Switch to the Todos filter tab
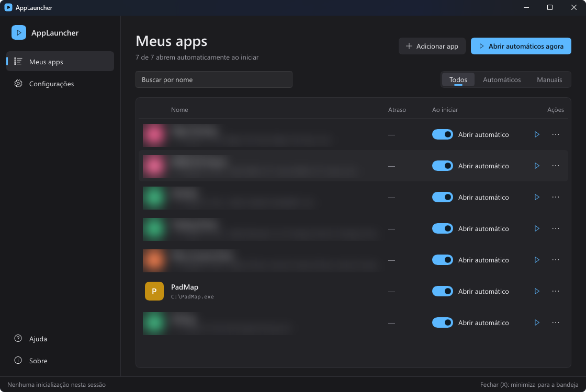586x392 pixels. point(458,79)
